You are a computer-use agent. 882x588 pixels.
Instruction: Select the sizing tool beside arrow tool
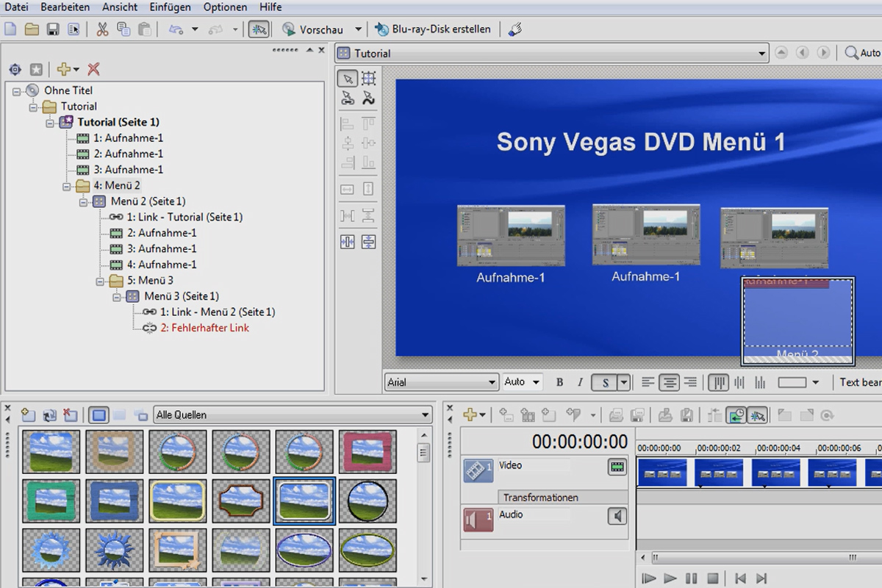click(x=368, y=78)
